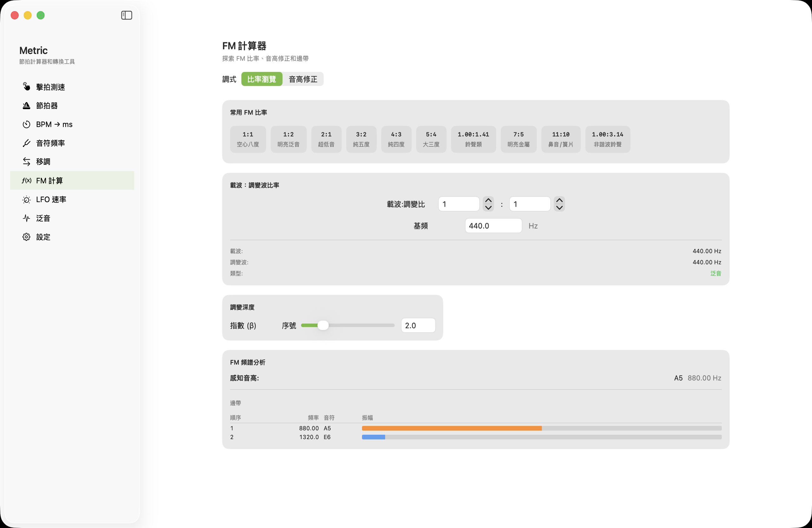Click the 頻率 column header

click(313, 417)
